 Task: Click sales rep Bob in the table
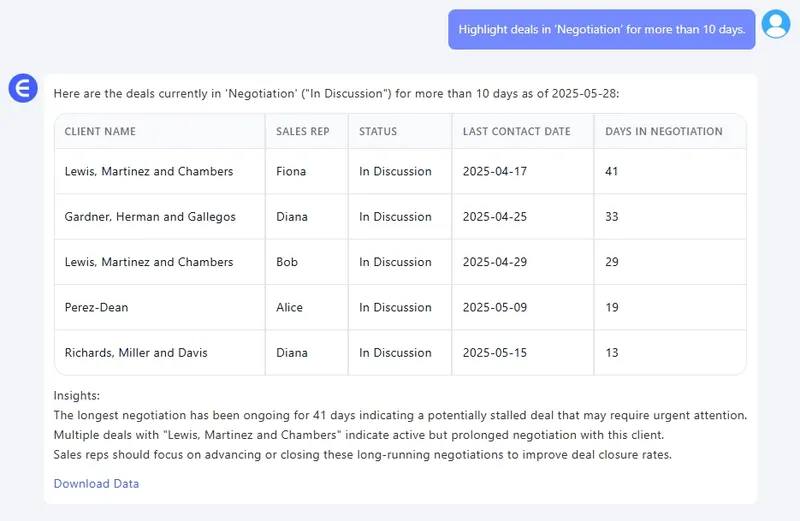tap(287, 262)
